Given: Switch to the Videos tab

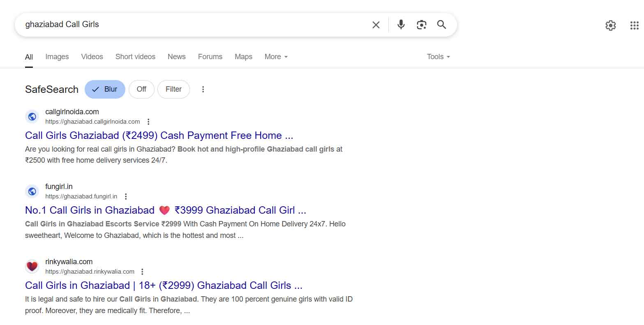Looking at the screenshot, I should pos(92,57).
